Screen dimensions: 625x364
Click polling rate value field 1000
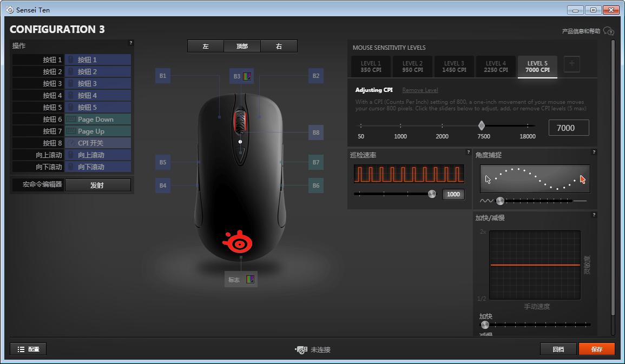(x=453, y=194)
